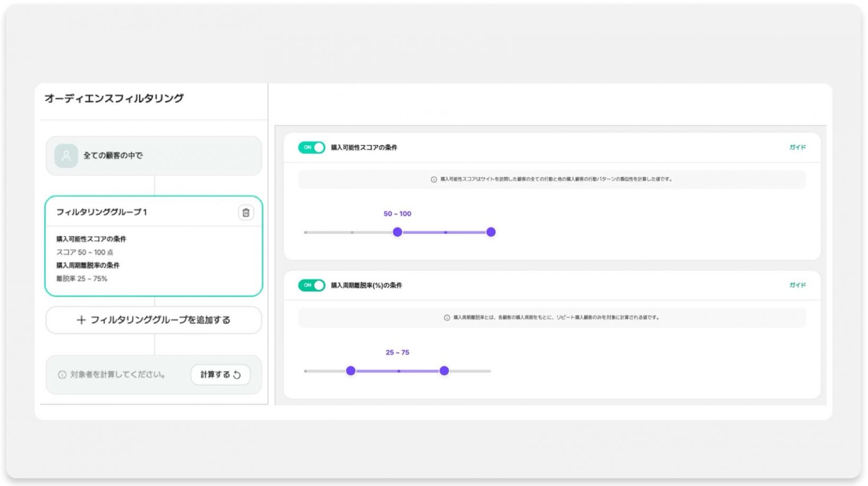Turn off the 購入周期離脱率(%)の条件 toggle
Viewport: 868px width, 486px height.
click(312, 286)
